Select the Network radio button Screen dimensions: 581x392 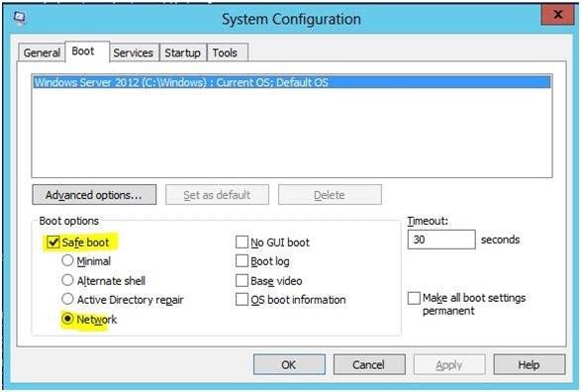tap(67, 319)
